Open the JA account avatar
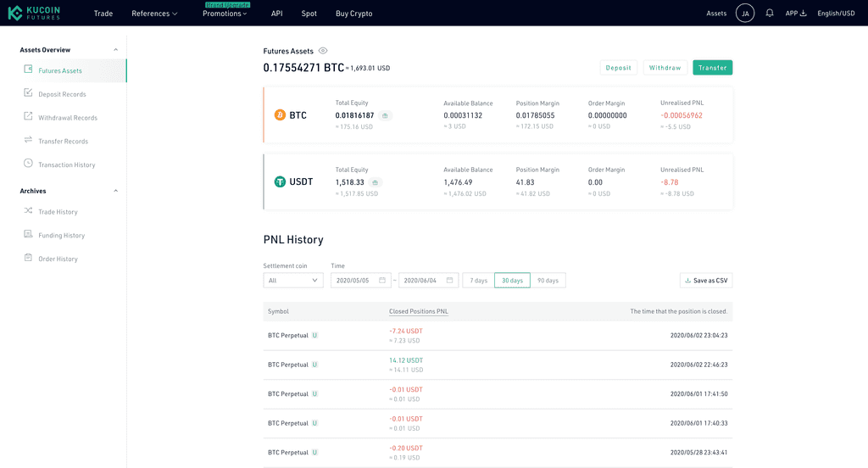868x468 pixels. coord(745,13)
